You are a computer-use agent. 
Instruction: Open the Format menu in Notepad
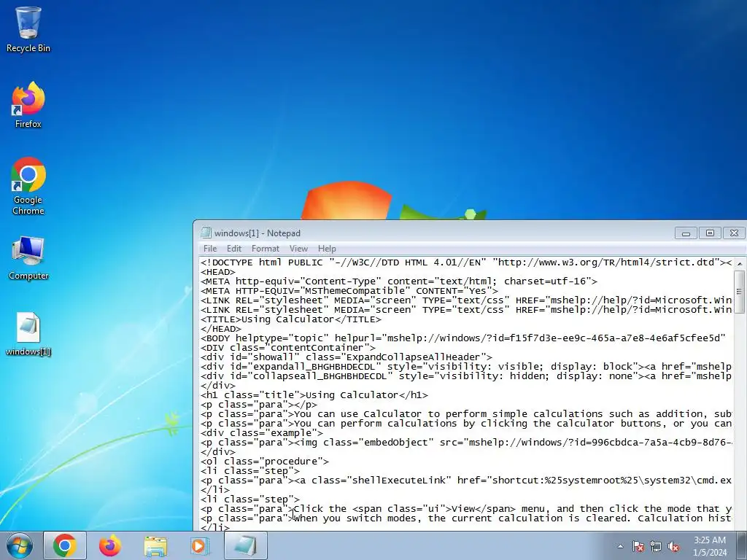pyautogui.click(x=266, y=249)
